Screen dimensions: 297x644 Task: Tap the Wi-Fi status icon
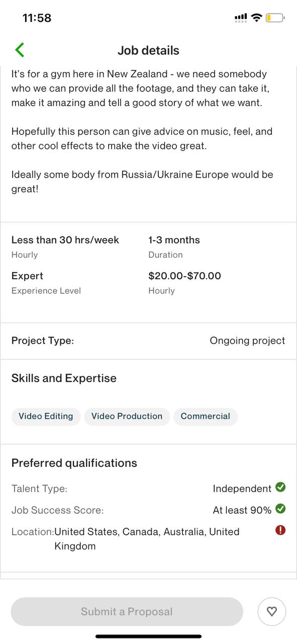257,18
